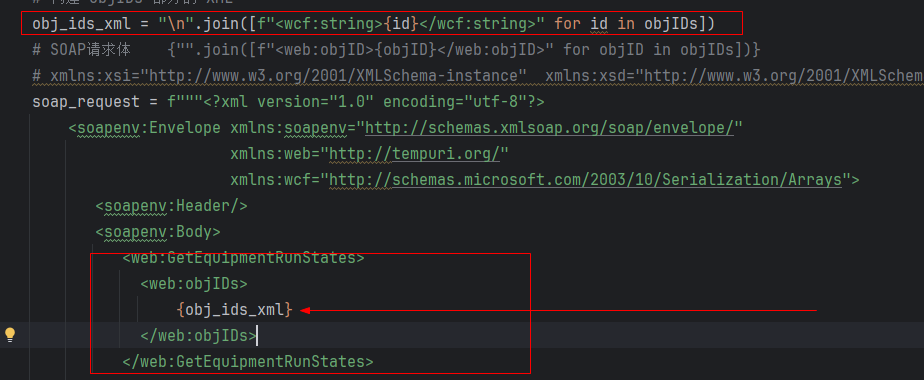Click the opening <web:GetEquipmentRunStates> tag
This screenshot has height=380, width=924.
pos(243,257)
